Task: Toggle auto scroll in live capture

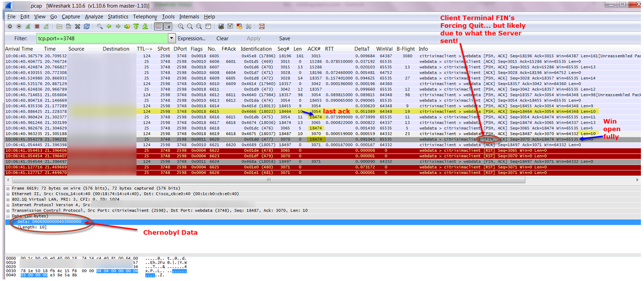Action: point(167,26)
